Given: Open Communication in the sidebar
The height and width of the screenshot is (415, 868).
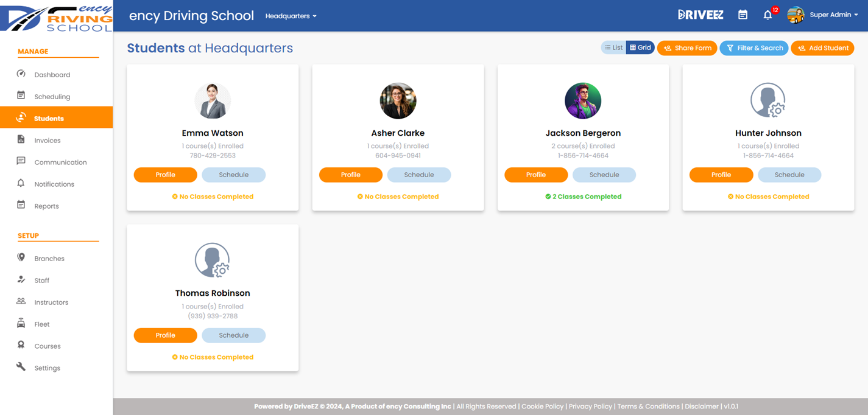Looking at the screenshot, I should 60,162.
